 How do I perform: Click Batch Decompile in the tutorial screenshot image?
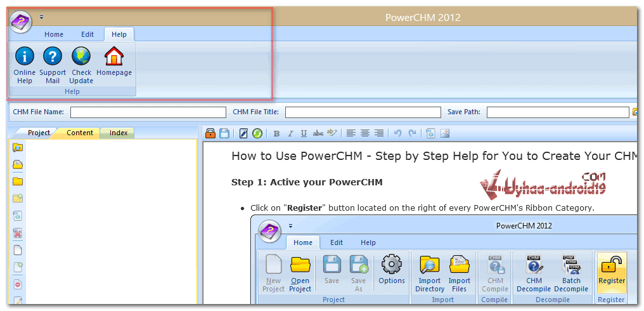[571, 274]
